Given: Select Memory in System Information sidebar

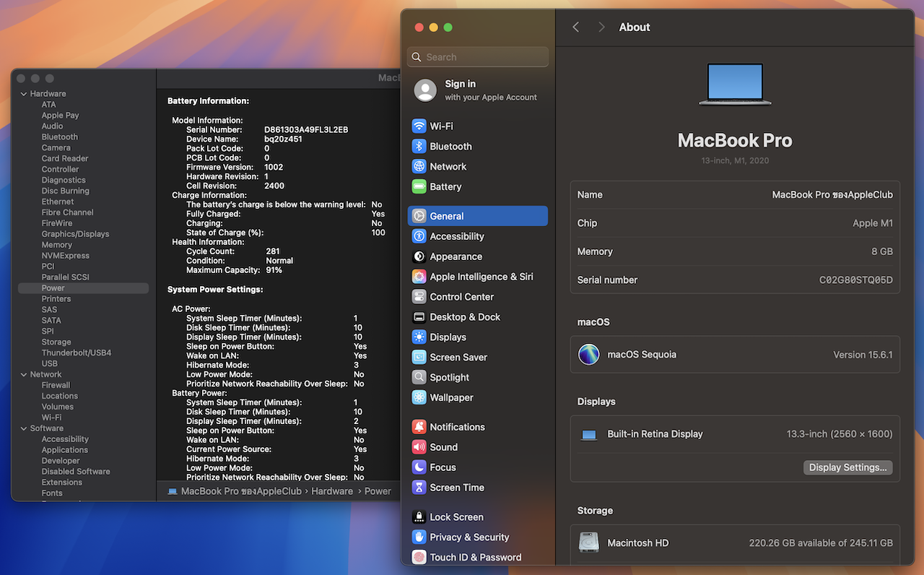Looking at the screenshot, I should click(x=57, y=245).
